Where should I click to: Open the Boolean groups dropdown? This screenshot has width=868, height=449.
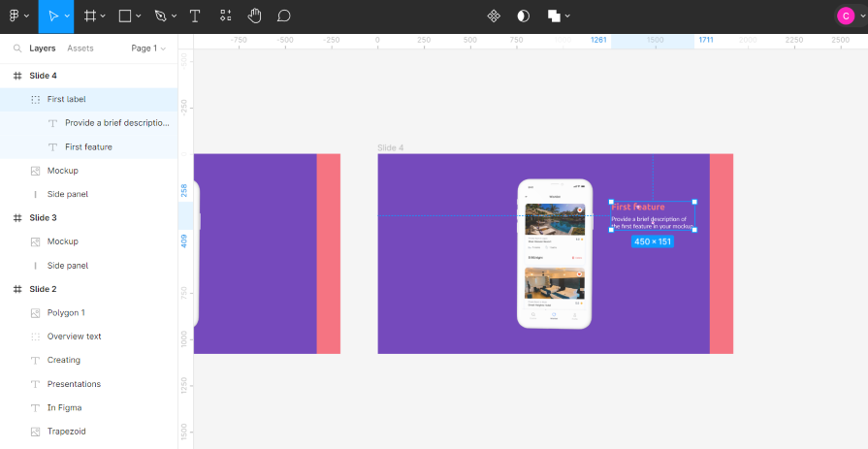pyautogui.click(x=558, y=16)
